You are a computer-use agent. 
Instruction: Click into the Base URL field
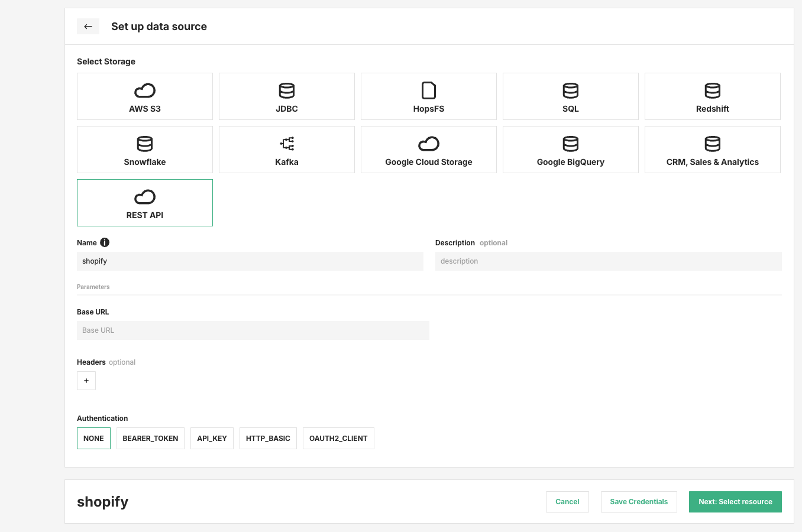coord(253,330)
